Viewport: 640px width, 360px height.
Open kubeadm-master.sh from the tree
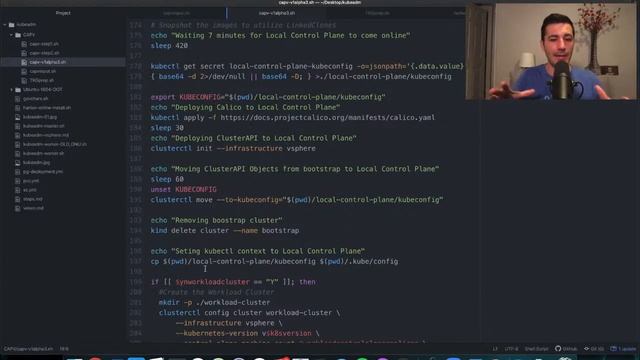[44, 126]
